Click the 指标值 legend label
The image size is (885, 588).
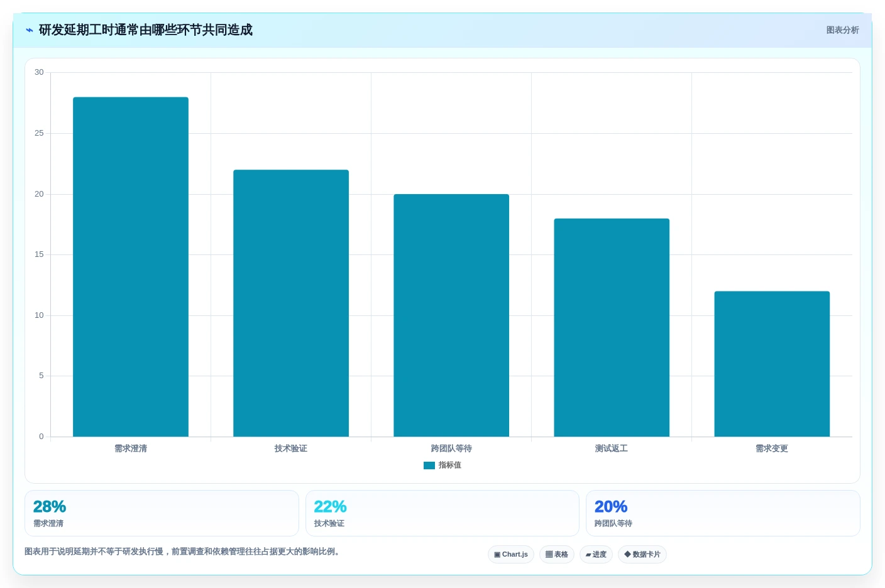pos(450,465)
